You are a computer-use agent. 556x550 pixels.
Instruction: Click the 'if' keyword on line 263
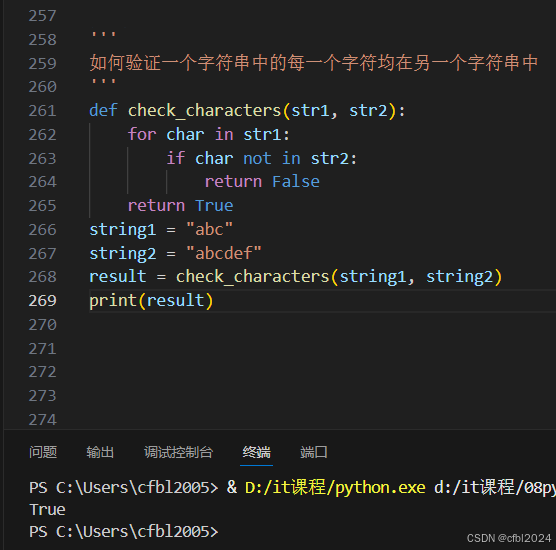(x=176, y=158)
